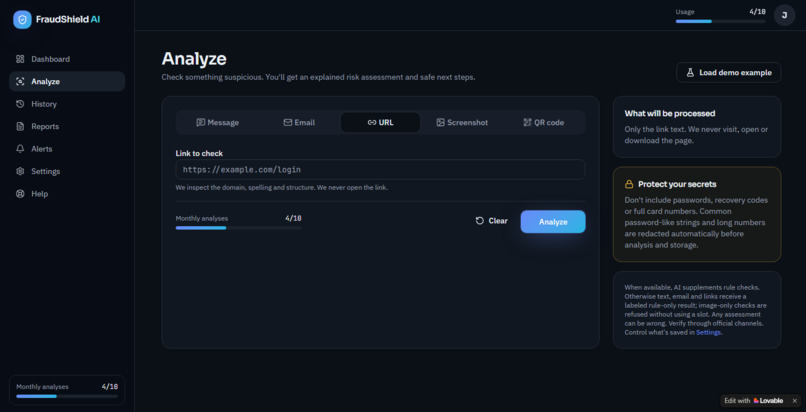Click the Clear button's reset arrow icon
This screenshot has width=806, height=412.
pyautogui.click(x=480, y=221)
